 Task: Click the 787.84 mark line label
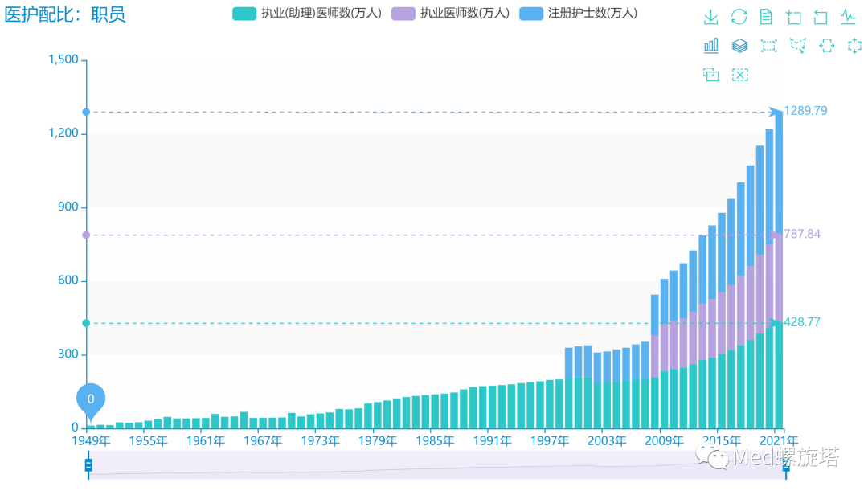click(x=802, y=234)
